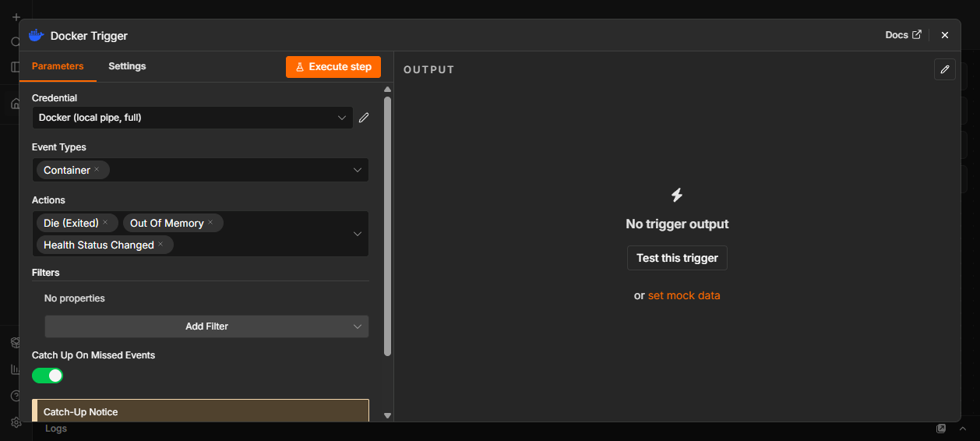Switch to the Parameters tab
This screenshot has width=980, height=441.
58,66
